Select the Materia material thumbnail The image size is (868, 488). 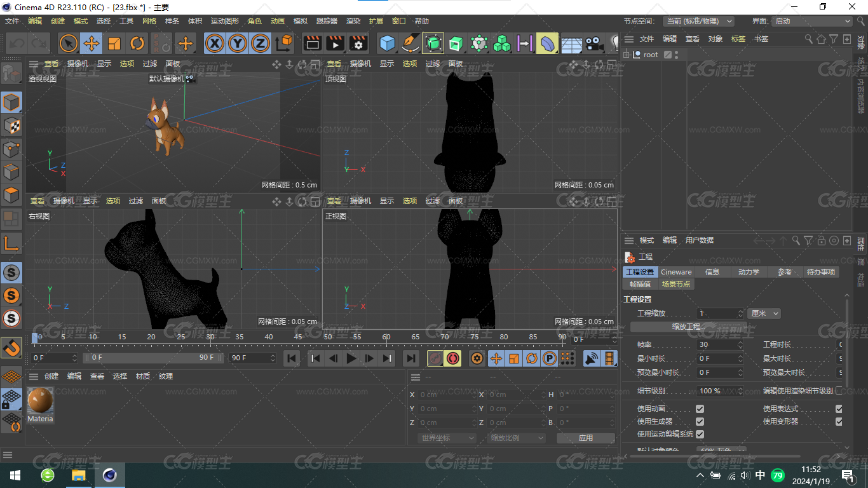click(x=40, y=405)
